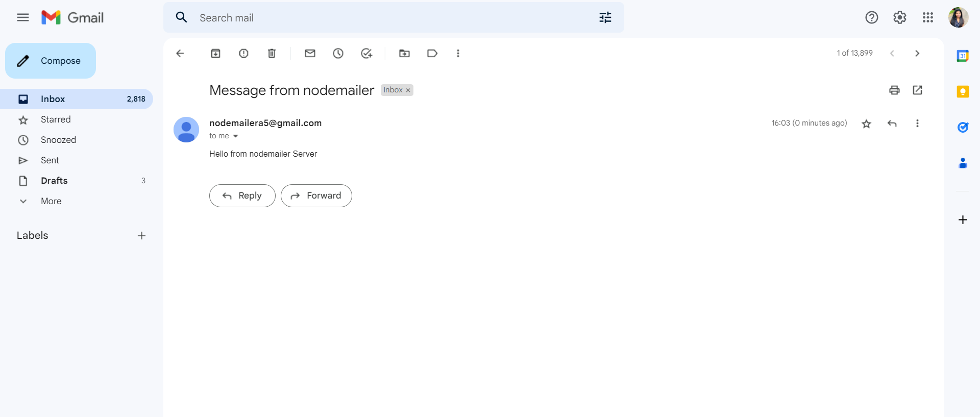
Task: Add this email to Tasks
Action: coord(366,53)
